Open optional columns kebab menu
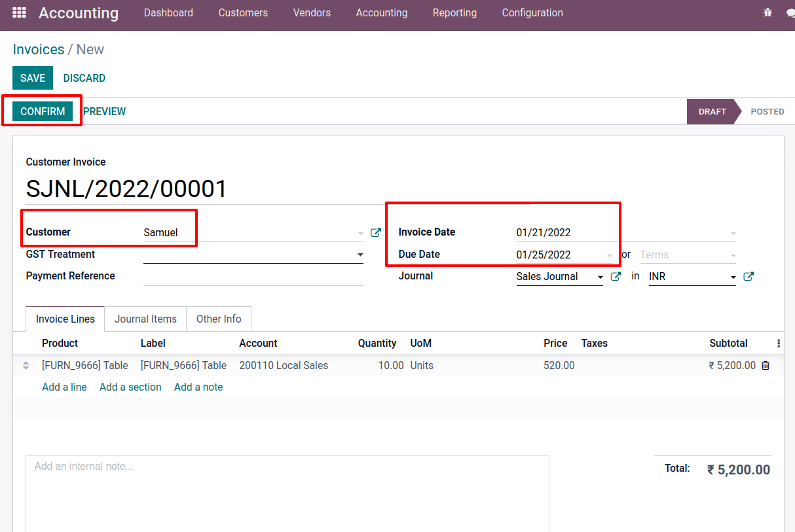The width and height of the screenshot is (795, 532). click(778, 344)
